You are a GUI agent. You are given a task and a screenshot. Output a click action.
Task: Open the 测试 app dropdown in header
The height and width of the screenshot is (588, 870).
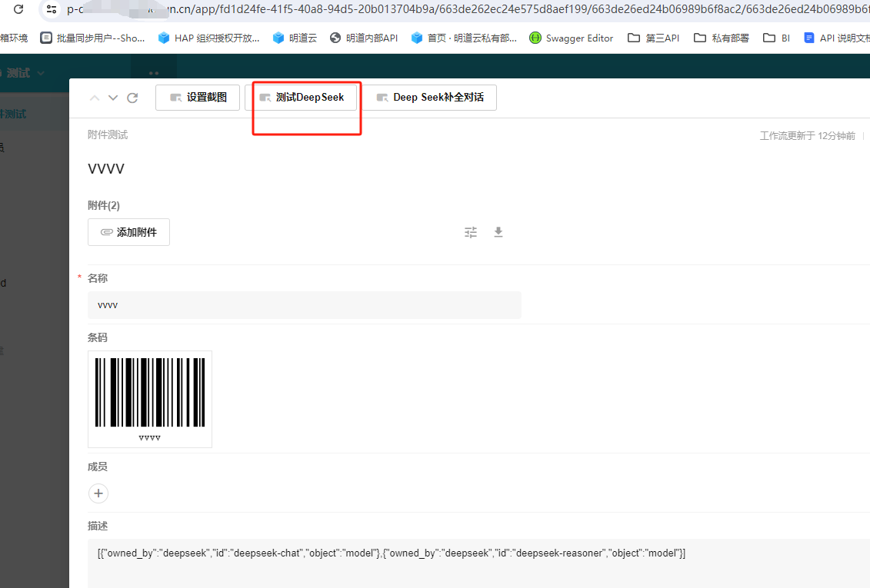pyautogui.click(x=25, y=73)
